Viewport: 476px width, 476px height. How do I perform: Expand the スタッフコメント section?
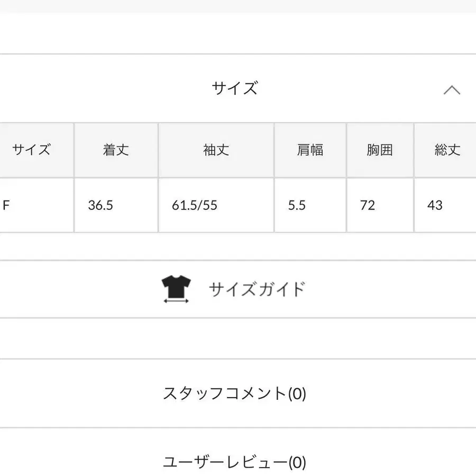225,393
